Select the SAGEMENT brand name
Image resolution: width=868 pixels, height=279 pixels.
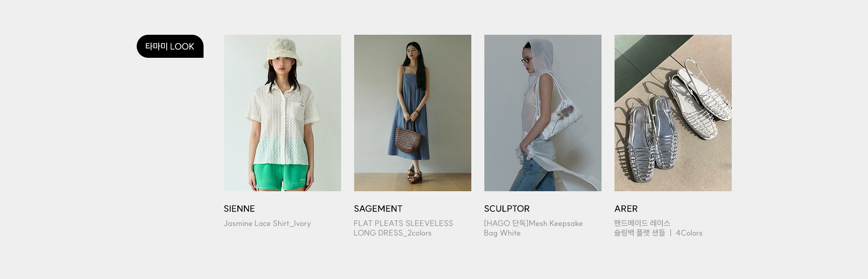(378, 209)
